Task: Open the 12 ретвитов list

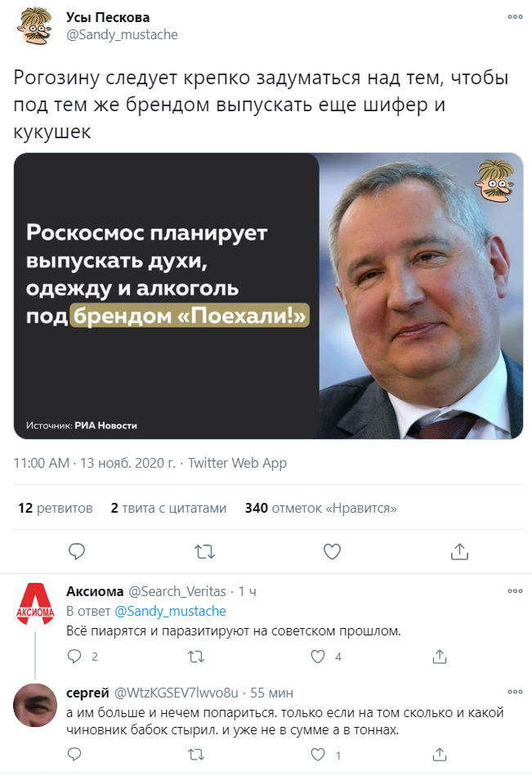Action: 56,508
